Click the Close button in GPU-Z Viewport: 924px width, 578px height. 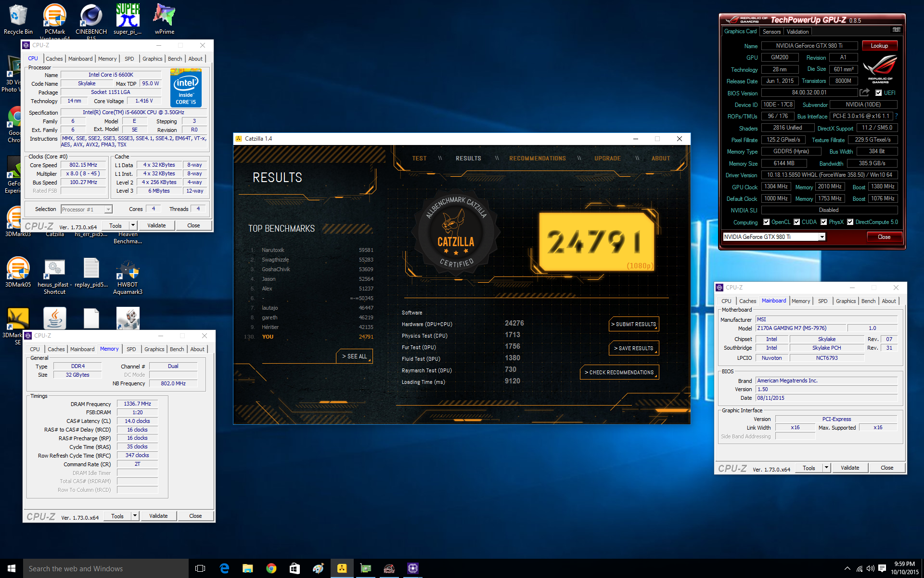[884, 237]
